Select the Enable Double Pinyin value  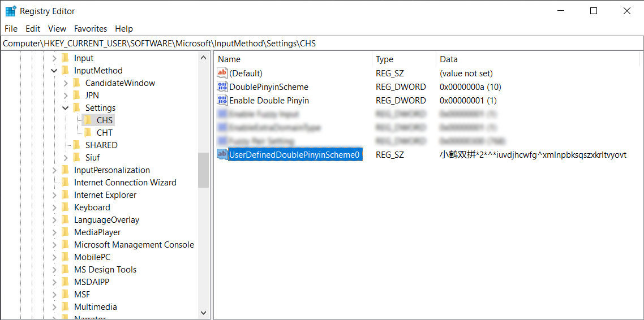click(x=269, y=101)
